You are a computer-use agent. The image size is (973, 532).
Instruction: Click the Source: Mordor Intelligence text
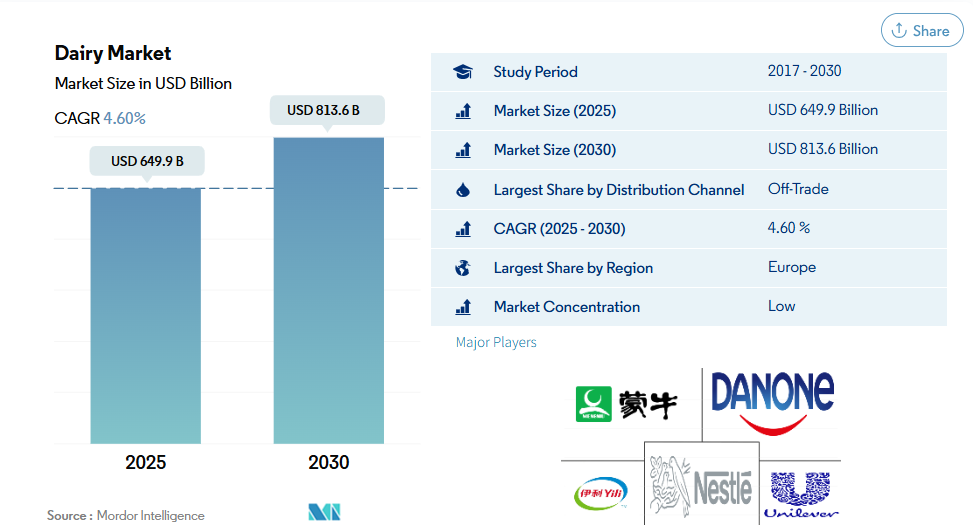click(x=125, y=515)
